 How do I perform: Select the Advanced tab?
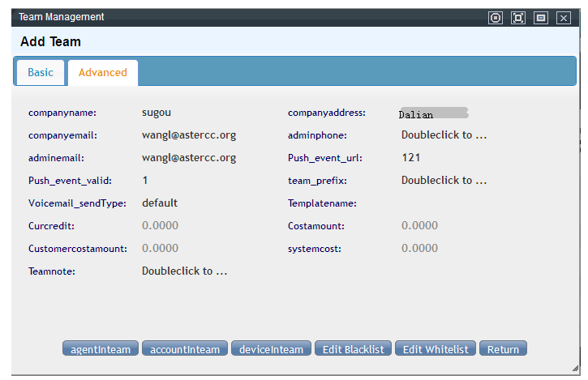coord(103,72)
